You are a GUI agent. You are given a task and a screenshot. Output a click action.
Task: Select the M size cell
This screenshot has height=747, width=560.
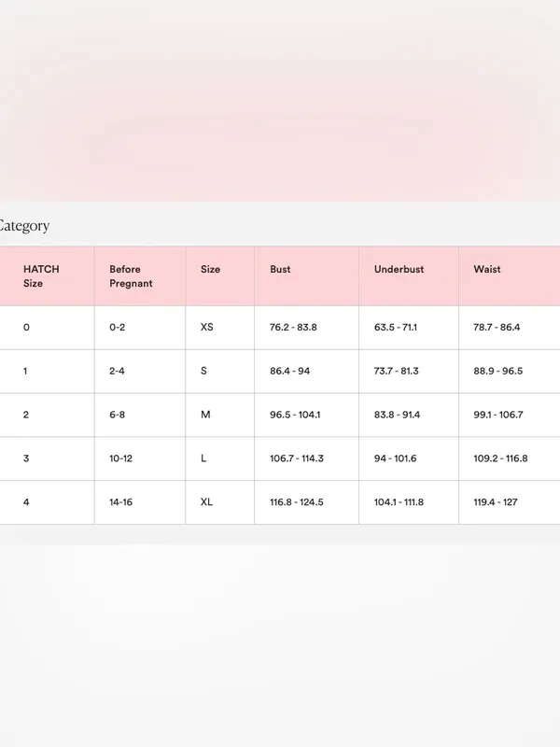(205, 415)
